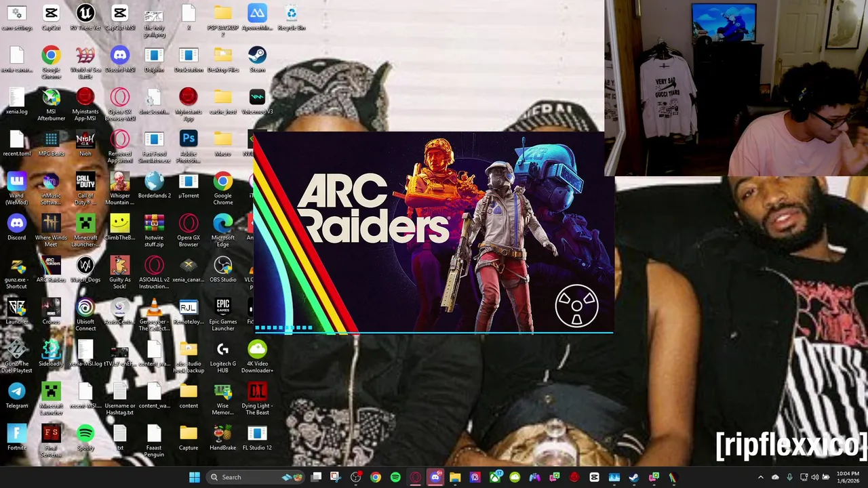Viewport: 868px width, 488px height.
Task: Open Username or Hashtag.txt file
Action: click(x=120, y=399)
